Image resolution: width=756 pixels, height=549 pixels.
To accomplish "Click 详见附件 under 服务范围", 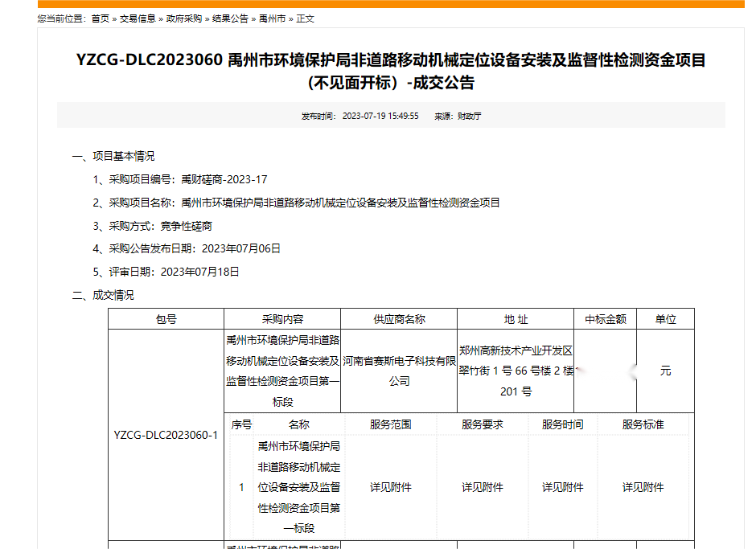I will pos(391,487).
